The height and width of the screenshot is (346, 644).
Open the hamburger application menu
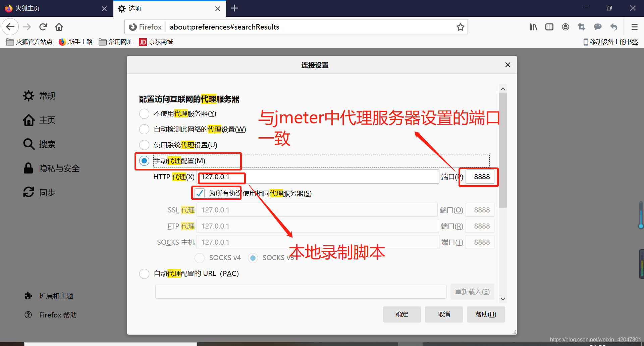(634, 27)
